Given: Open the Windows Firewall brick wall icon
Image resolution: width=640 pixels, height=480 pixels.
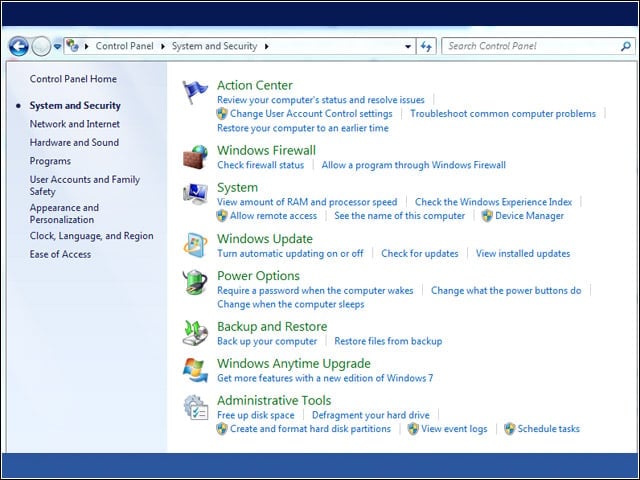Looking at the screenshot, I should tap(195, 157).
